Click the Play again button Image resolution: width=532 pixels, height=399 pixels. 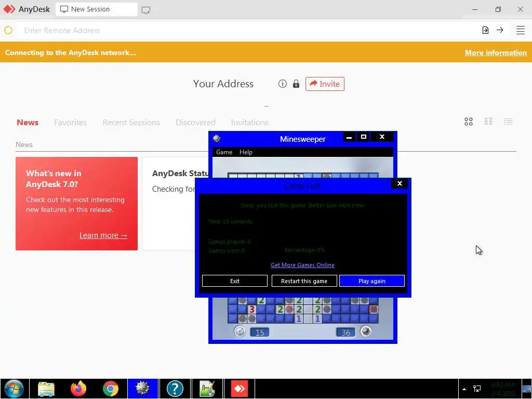[x=372, y=281]
